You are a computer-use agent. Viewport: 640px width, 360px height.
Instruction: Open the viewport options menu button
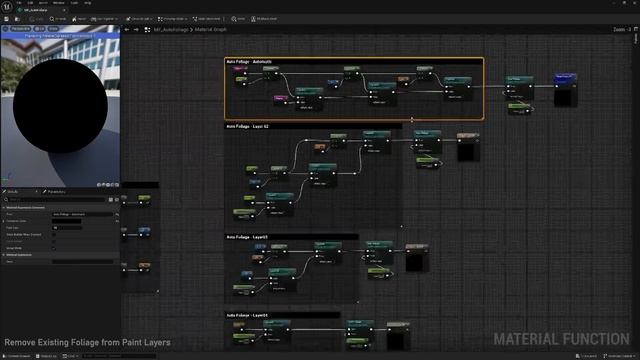pos(5,29)
